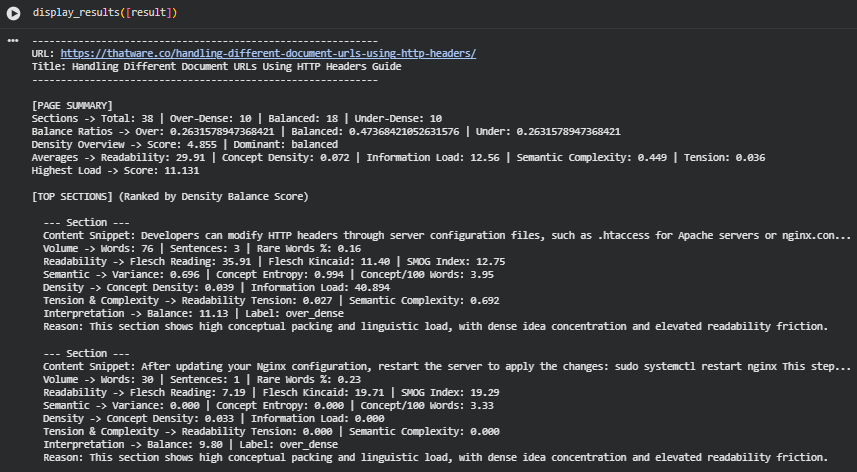Click the [PAGE SUMMARY] heading
This screenshot has height=472, width=857.
point(72,105)
